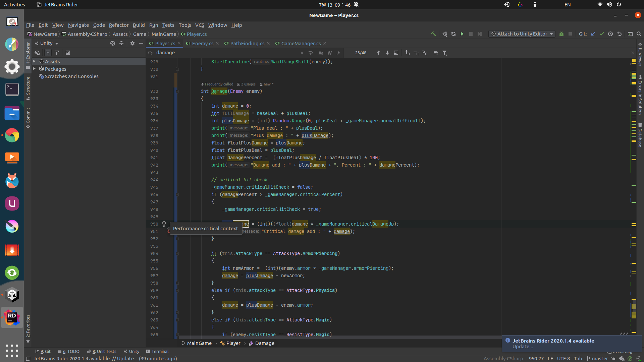Open search results in find tool window
This screenshot has height=362, width=644.
point(396,53)
